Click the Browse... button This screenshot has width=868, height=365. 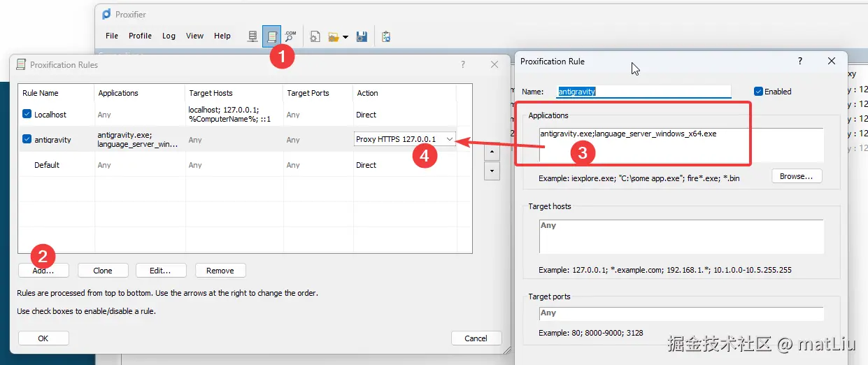click(x=797, y=176)
